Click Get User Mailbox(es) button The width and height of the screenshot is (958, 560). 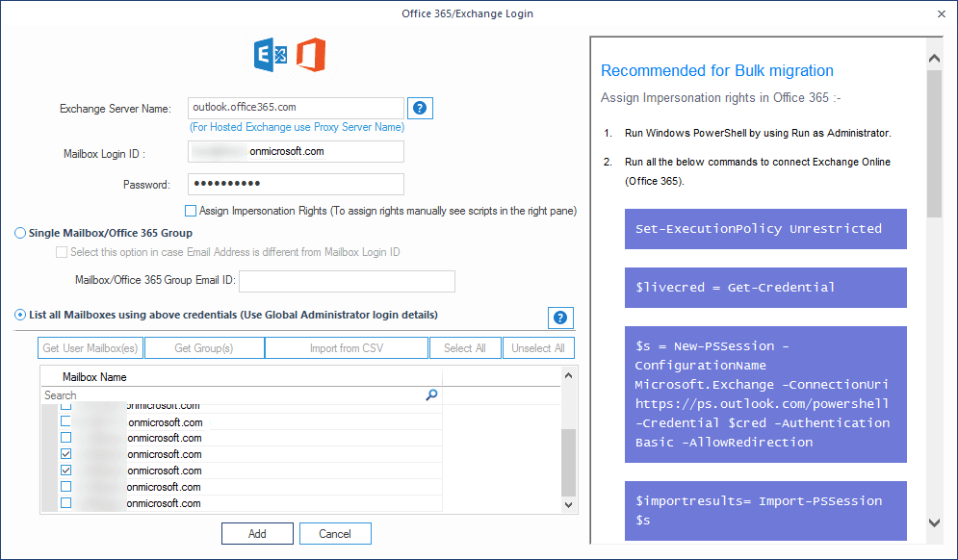91,348
